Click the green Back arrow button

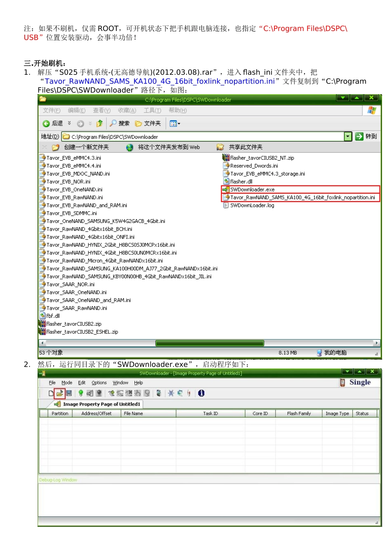pos(53,123)
